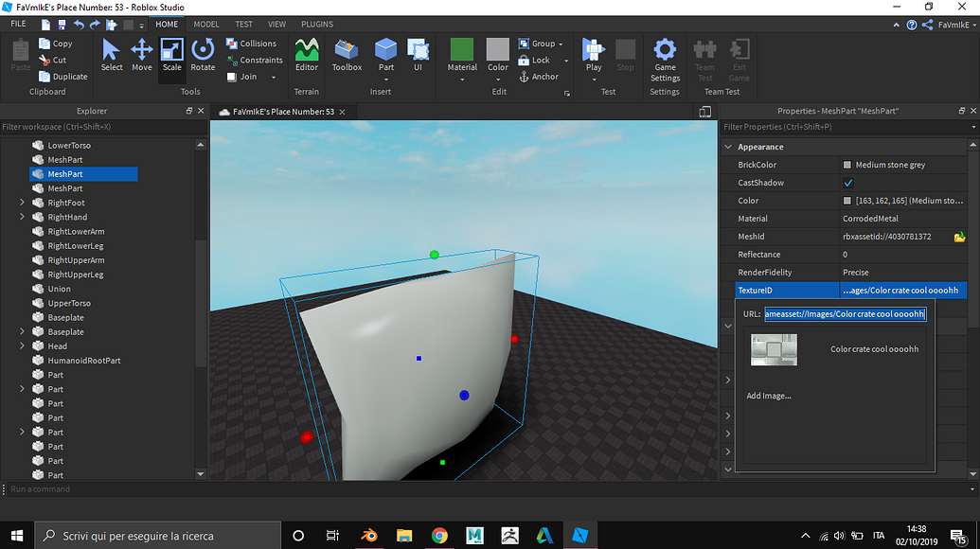This screenshot has width=980, height=549.
Task: Switch to the PLUGINS tab
Action: pos(317,25)
